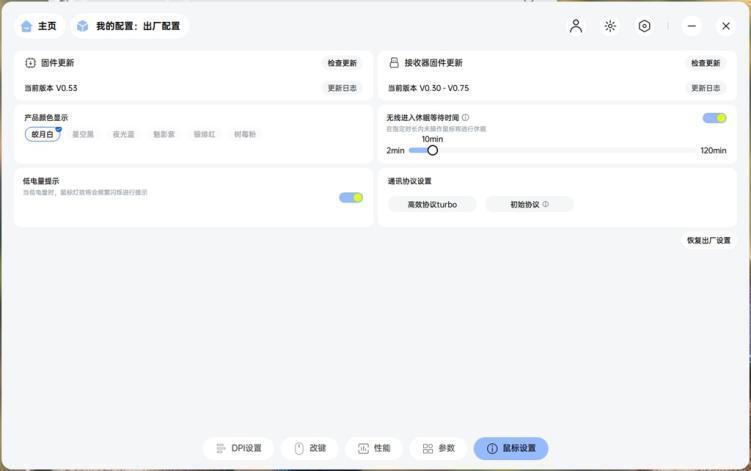Toggle the wireless sleep wait time switch
Image resolution: width=751 pixels, height=471 pixels.
[715, 118]
